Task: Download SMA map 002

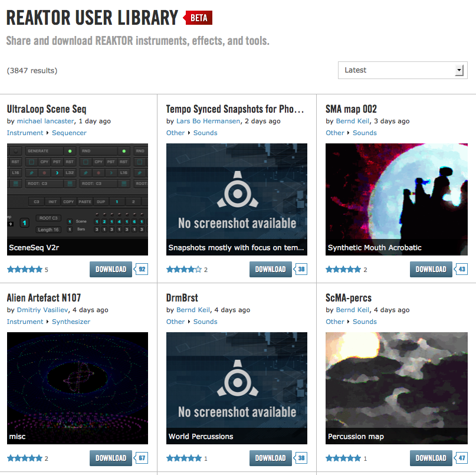Action: point(431,269)
